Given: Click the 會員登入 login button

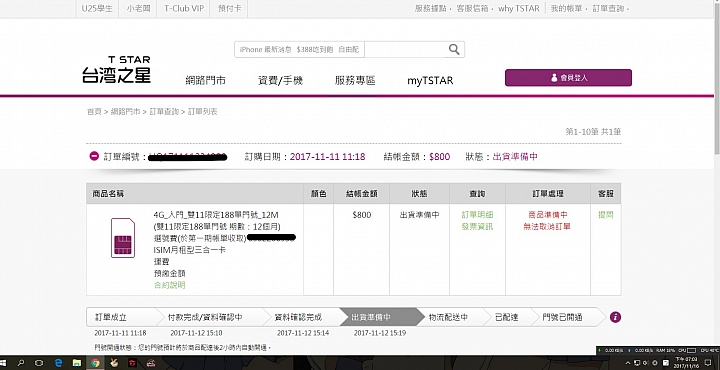Looking at the screenshot, I should (568, 78).
